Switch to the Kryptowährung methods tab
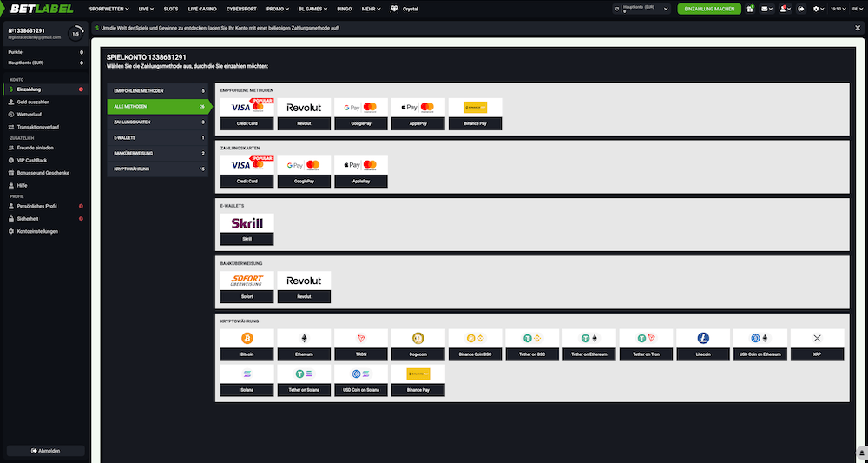 pos(159,169)
